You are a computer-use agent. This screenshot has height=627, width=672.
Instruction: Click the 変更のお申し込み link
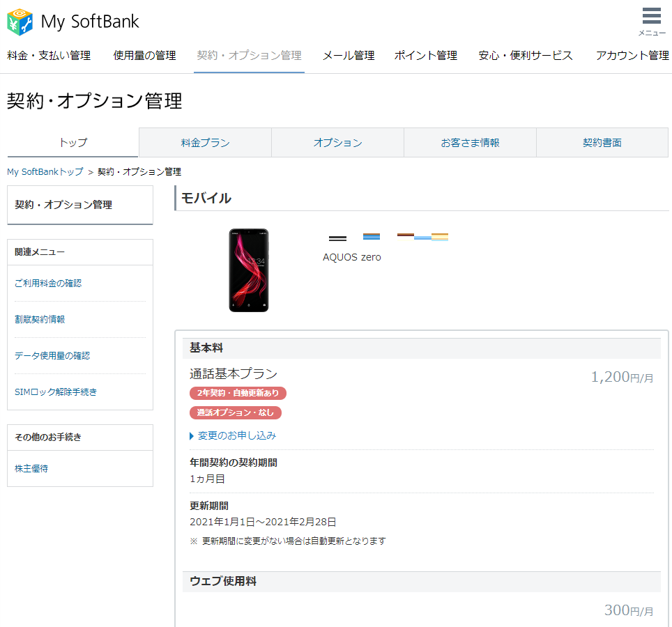point(237,435)
